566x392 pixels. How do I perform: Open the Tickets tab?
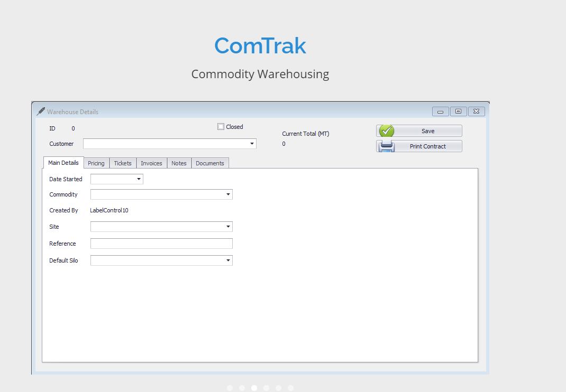[x=123, y=163]
